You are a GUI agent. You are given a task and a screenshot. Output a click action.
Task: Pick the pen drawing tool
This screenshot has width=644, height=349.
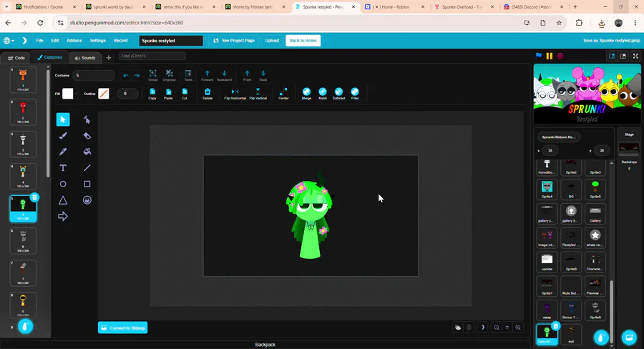point(63,152)
